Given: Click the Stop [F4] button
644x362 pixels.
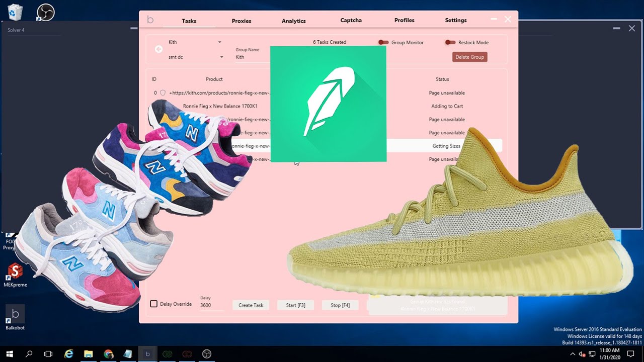Looking at the screenshot, I should point(340,305).
